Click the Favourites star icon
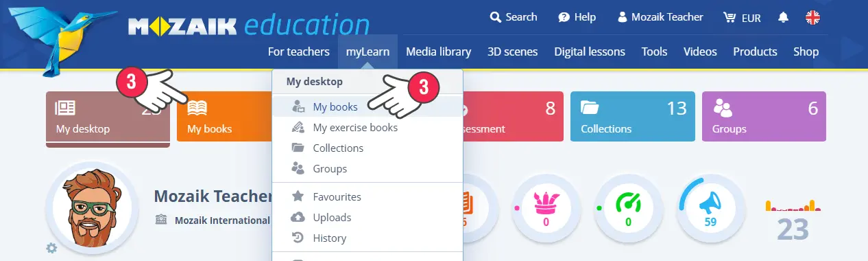The width and height of the screenshot is (868, 261). pyautogui.click(x=298, y=196)
